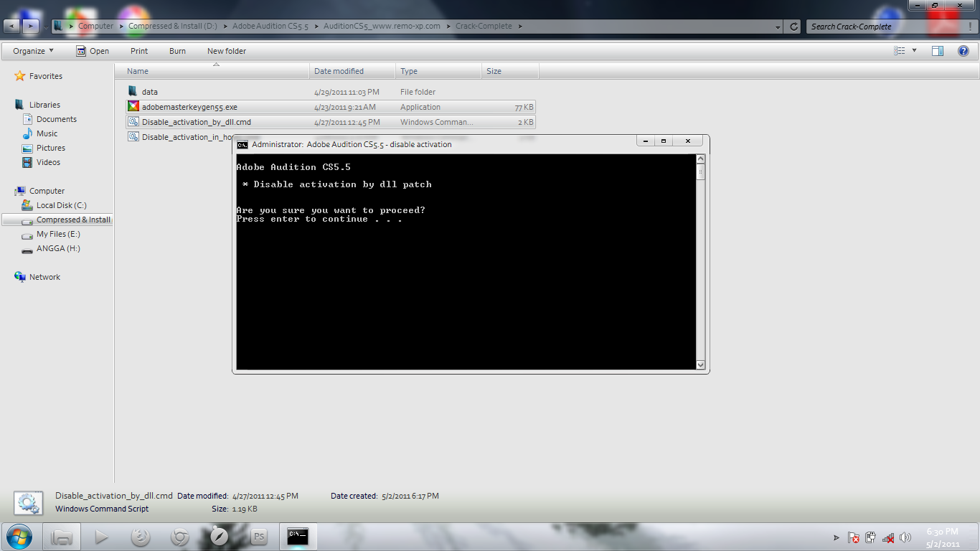The width and height of the screenshot is (980, 551).
Task: Open the Windows Start orb
Action: point(18,537)
